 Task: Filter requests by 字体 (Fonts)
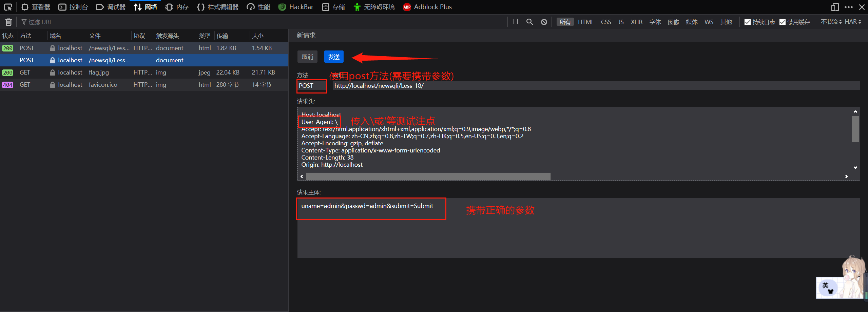tap(655, 22)
